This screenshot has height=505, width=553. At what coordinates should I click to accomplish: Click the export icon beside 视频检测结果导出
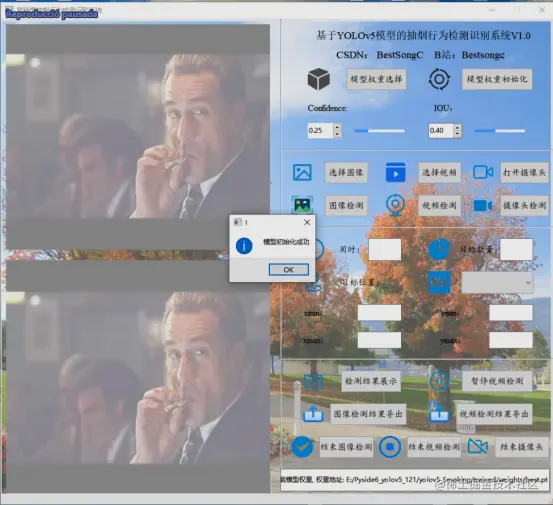tap(439, 414)
